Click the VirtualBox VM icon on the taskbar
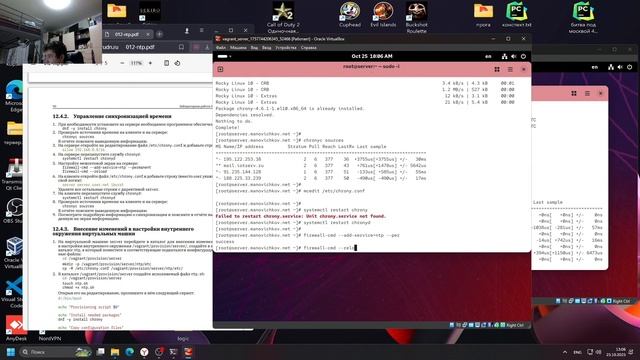 pos(188,352)
